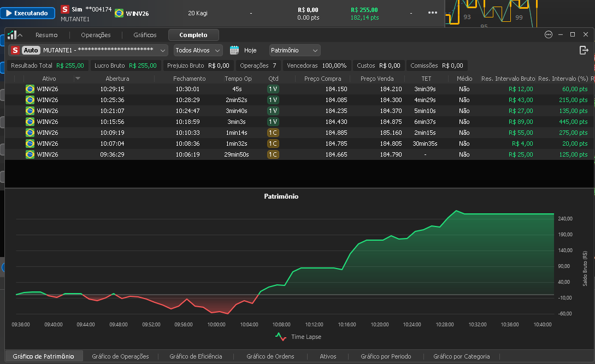Click Brazil flag in 10:29:15 row
This screenshot has width=595, height=364.
pos(30,89)
